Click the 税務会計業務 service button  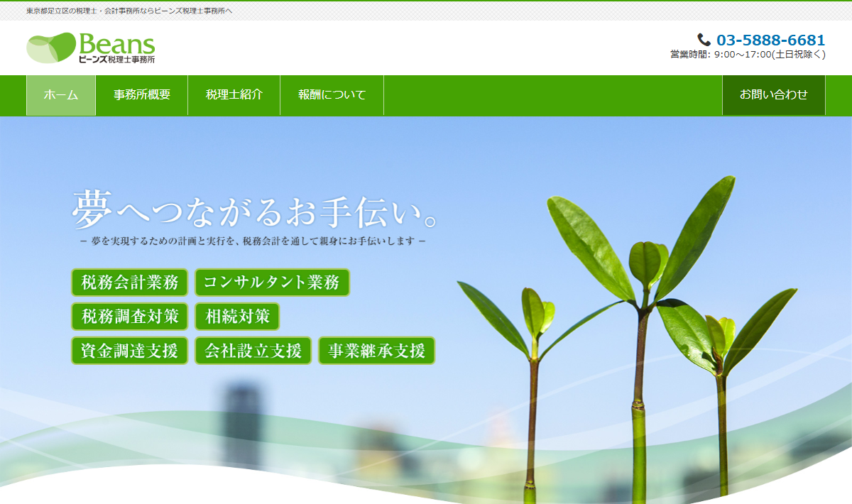(129, 283)
